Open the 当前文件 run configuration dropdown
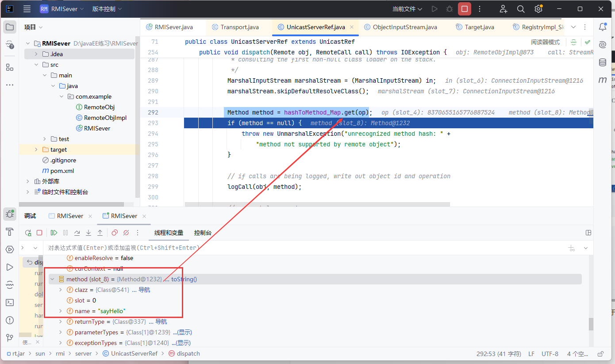The width and height of the screenshot is (615, 364). click(x=407, y=9)
